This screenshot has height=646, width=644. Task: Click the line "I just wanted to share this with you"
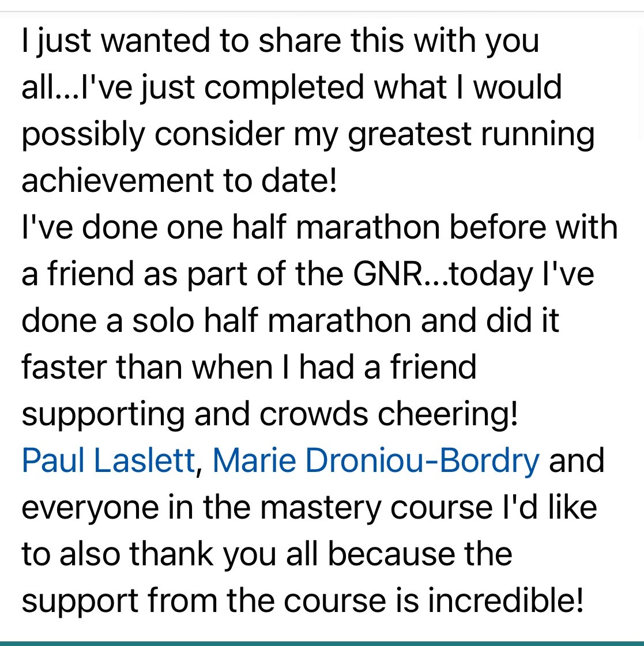coord(280,40)
